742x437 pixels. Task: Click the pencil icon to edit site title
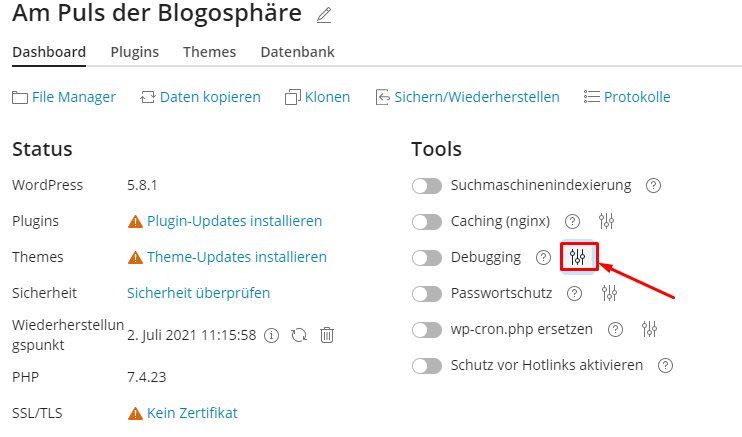point(324,15)
